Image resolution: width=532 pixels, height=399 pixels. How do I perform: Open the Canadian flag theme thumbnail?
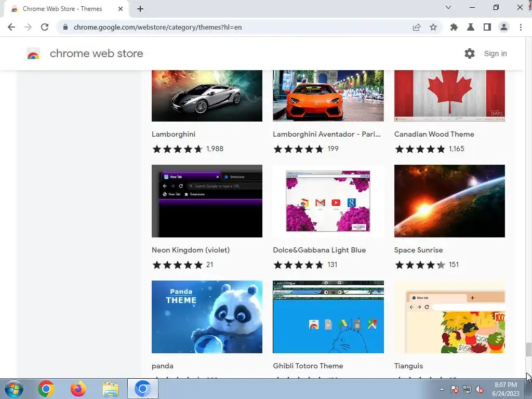tap(449, 96)
